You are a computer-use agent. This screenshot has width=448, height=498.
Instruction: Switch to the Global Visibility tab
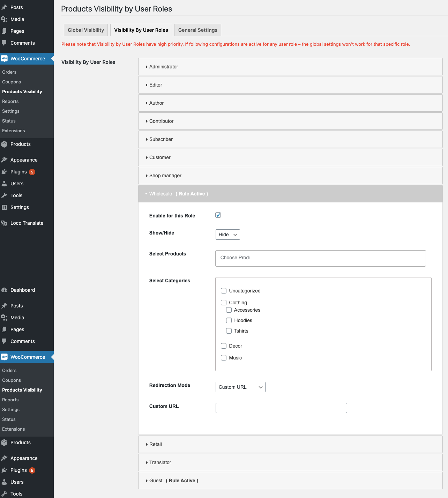(x=85, y=30)
